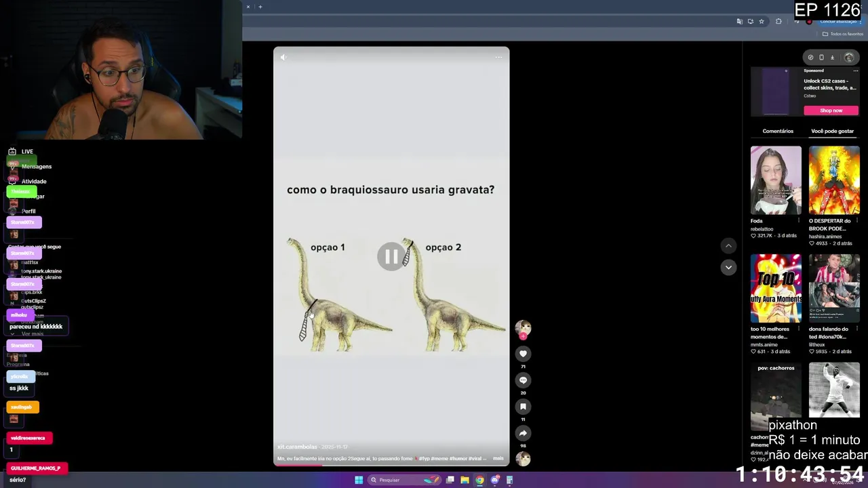
Task: Open the OutsClipsZ followed account
Action: coord(33,301)
